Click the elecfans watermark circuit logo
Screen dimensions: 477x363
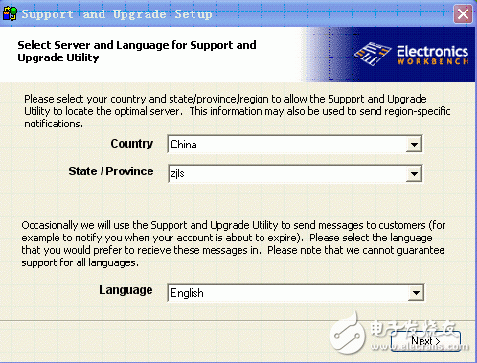tap(348, 334)
